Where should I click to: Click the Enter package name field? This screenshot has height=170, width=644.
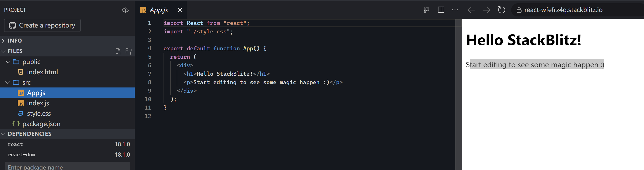[x=67, y=167]
